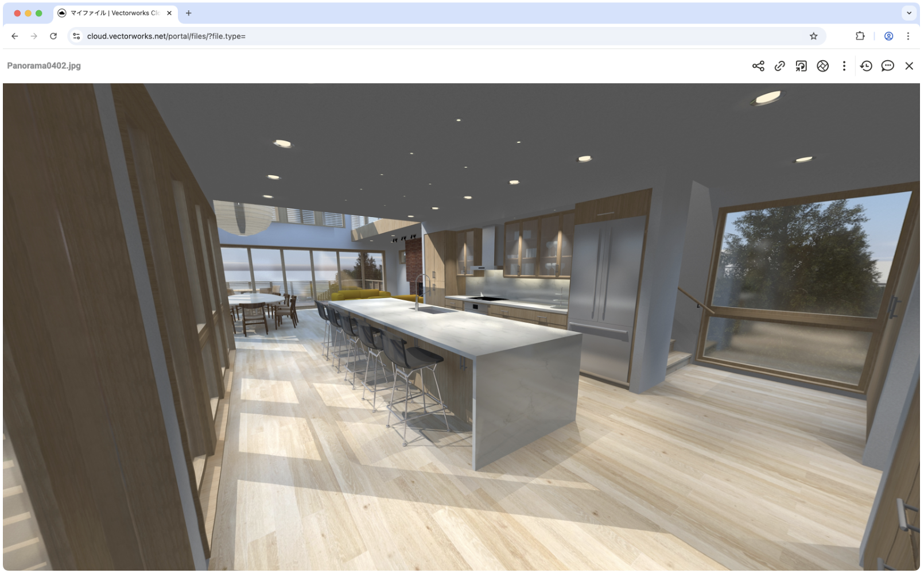Copy link using the chain link icon
This screenshot has width=924, height=573.
(x=779, y=66)
